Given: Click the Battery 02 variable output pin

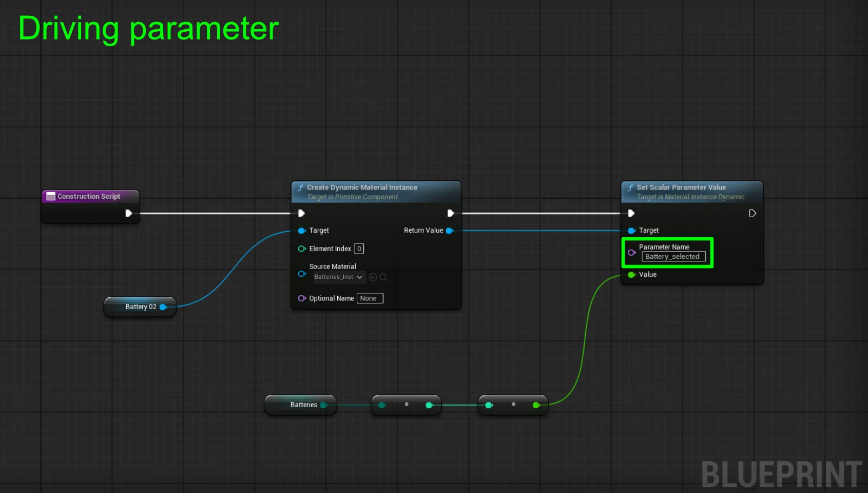Looking at the screenshot, I should coord(163,307).
